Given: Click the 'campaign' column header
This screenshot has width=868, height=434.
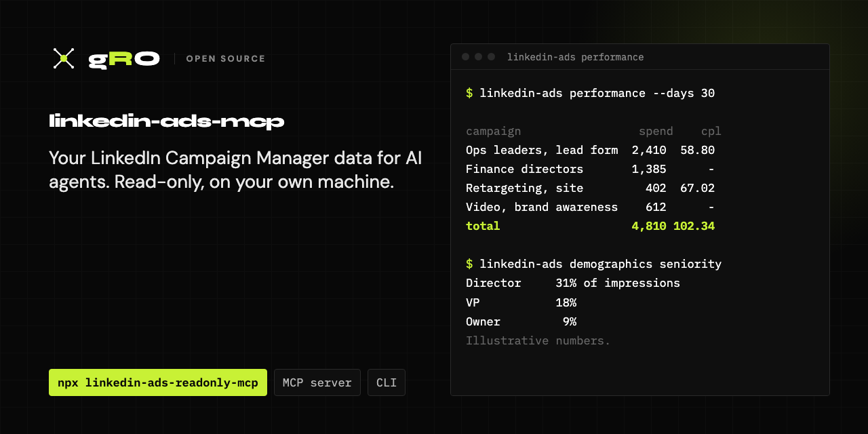Looking at the screenshot, I should tap(494, 131).
